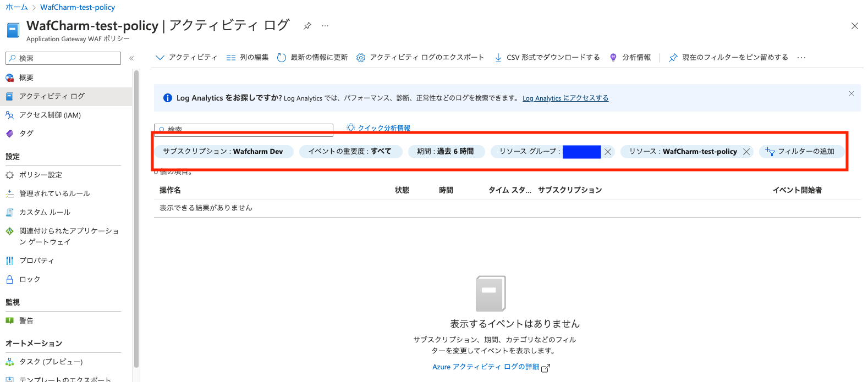Click 現在のフィルターをピン留めする
868x382 pixels.
[728, 57]
